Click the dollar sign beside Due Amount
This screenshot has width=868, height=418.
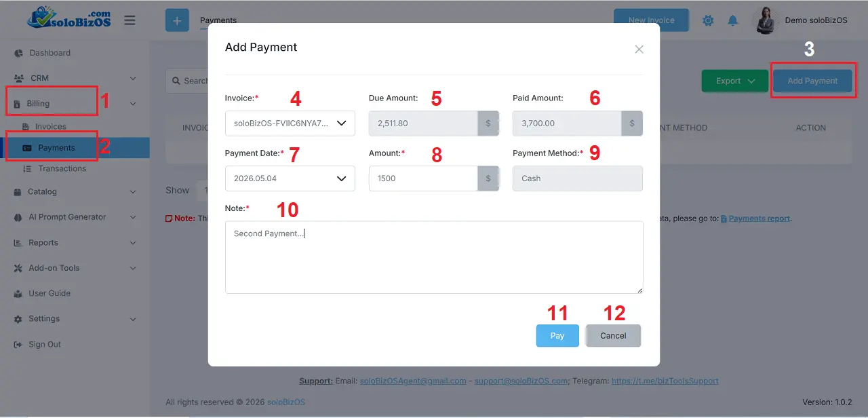pyautogui.click(x=488, y=123)
